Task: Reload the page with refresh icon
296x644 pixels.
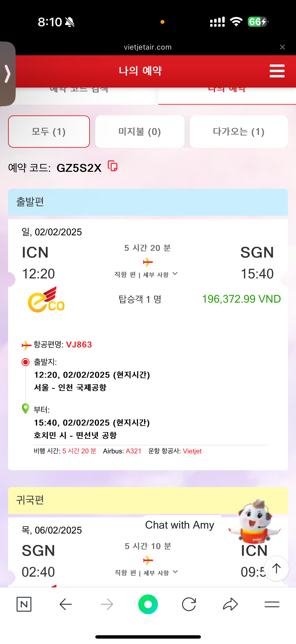Action: pos(189,604)
